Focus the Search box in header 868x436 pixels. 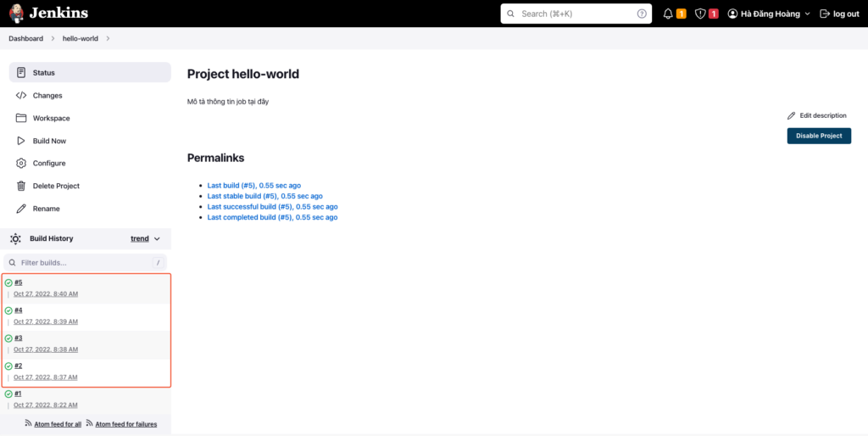coord(576,14)
